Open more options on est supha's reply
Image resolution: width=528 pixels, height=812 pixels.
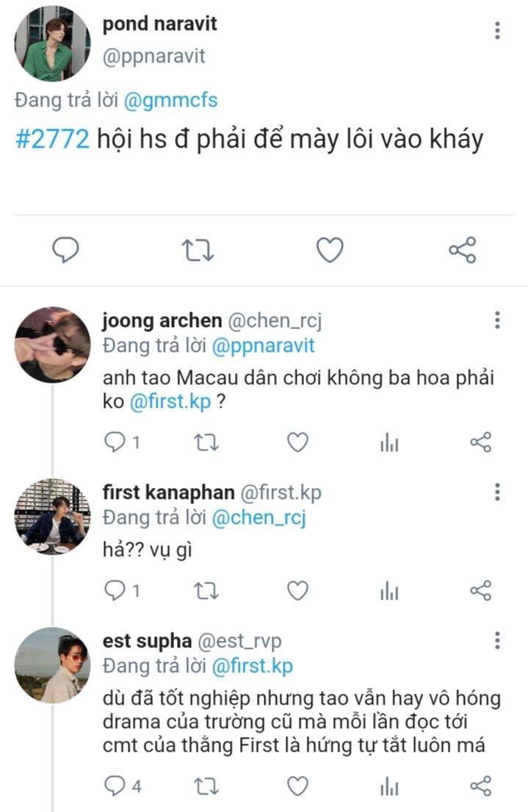(497, 640)
